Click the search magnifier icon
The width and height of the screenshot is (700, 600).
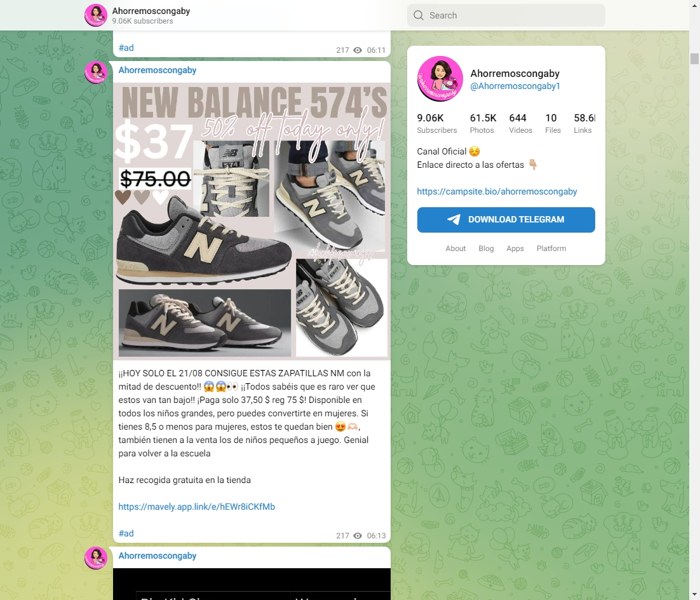coord(419,15)
